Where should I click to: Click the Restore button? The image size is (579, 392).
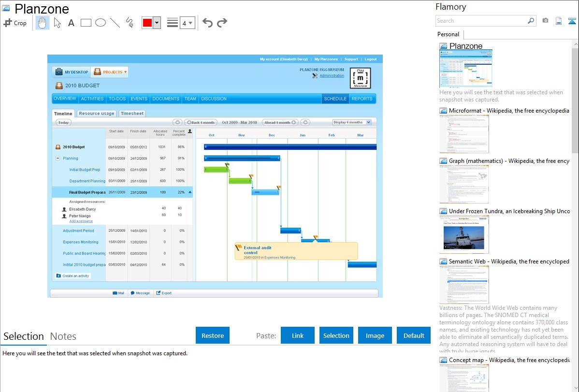point(213,335)
